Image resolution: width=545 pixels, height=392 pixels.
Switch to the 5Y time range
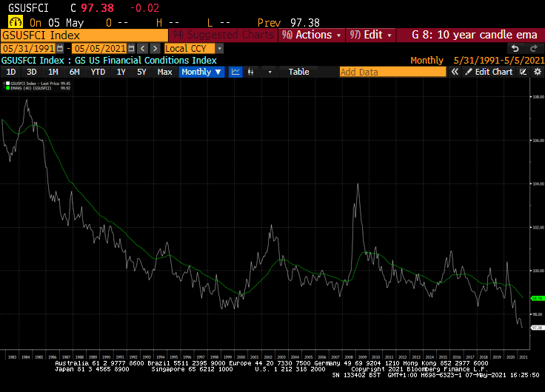point(141,72)
